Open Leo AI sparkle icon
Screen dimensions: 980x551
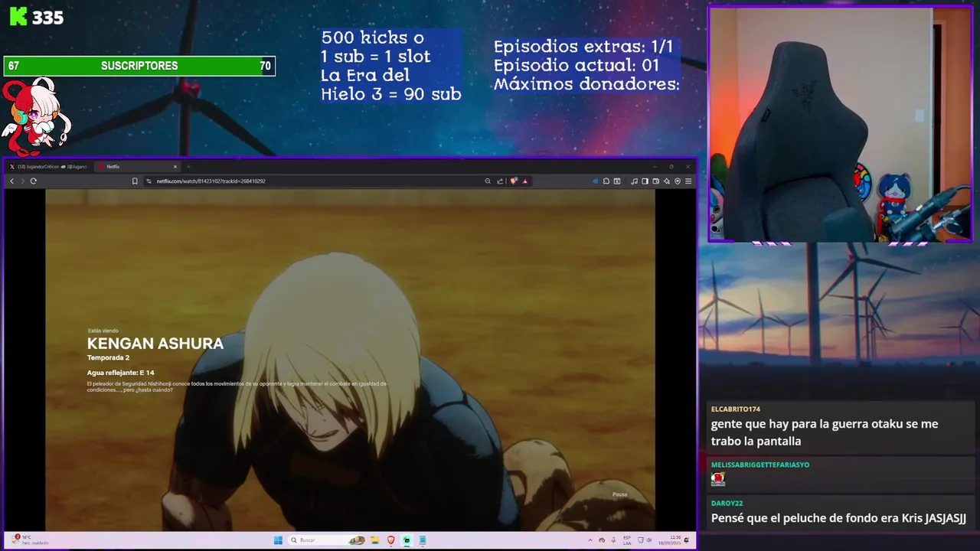tap(667, 181)
